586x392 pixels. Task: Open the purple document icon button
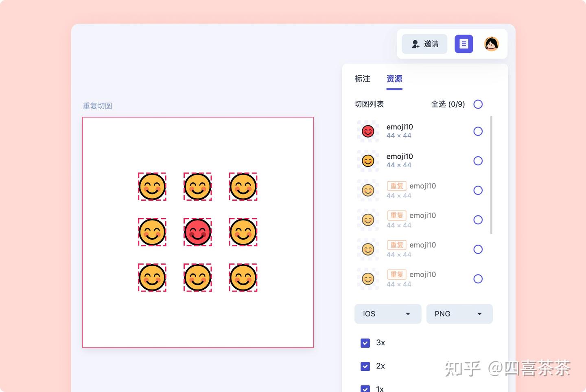pos(464,44)
